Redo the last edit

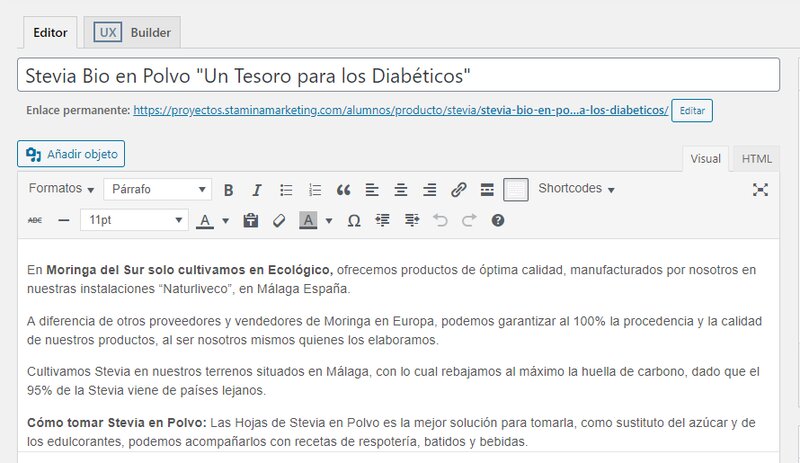(469, 221)
